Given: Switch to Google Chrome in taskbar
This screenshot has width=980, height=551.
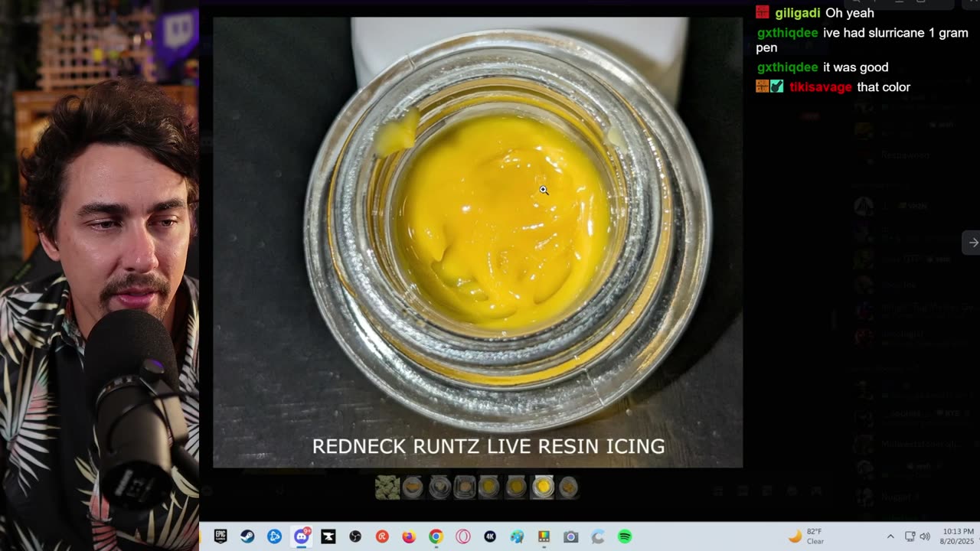Looking at the screenshot, I should 436,536.
